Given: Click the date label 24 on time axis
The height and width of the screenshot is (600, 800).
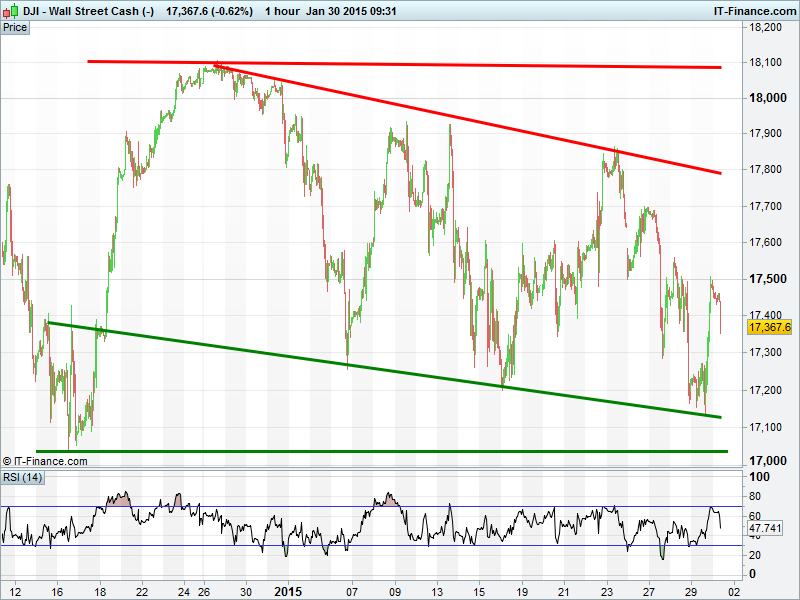Looking at the screenshot, I should (x=183, y=592).
